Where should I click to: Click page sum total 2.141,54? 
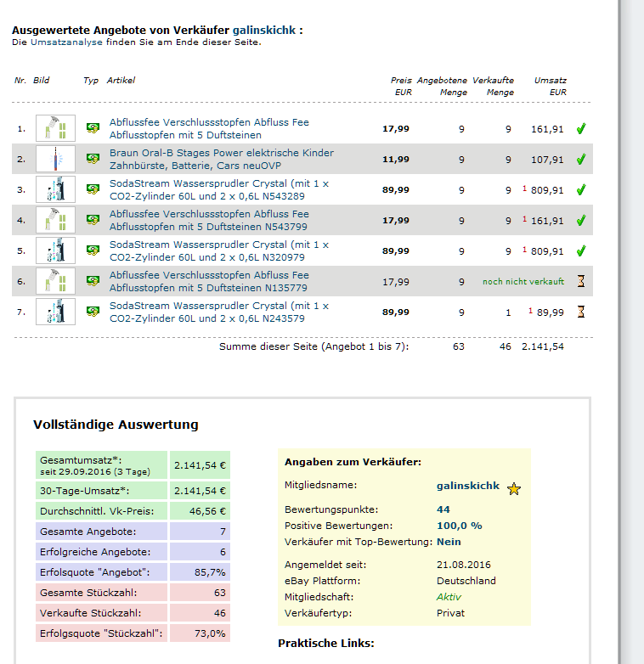pos(543,346)
